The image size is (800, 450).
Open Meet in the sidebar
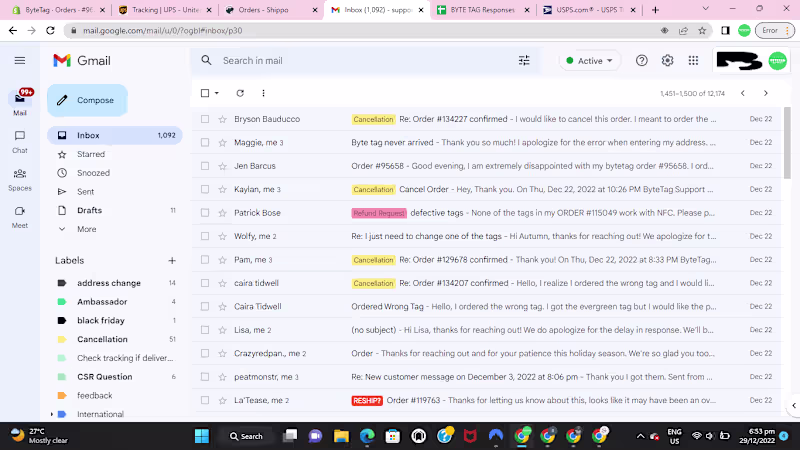tap(20, 217)
